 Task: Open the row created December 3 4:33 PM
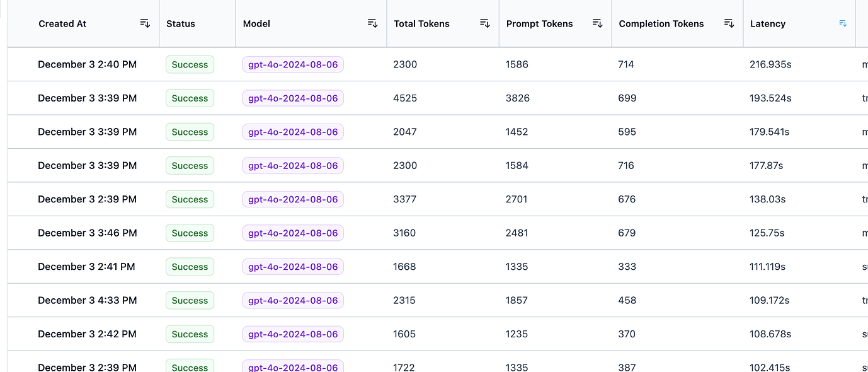(87, 301)
